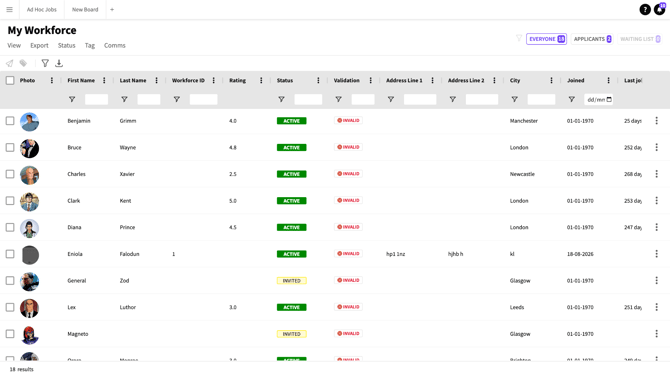
Task: Open the Comms menu
Action: pyautogui.click(x=115, y=45)
